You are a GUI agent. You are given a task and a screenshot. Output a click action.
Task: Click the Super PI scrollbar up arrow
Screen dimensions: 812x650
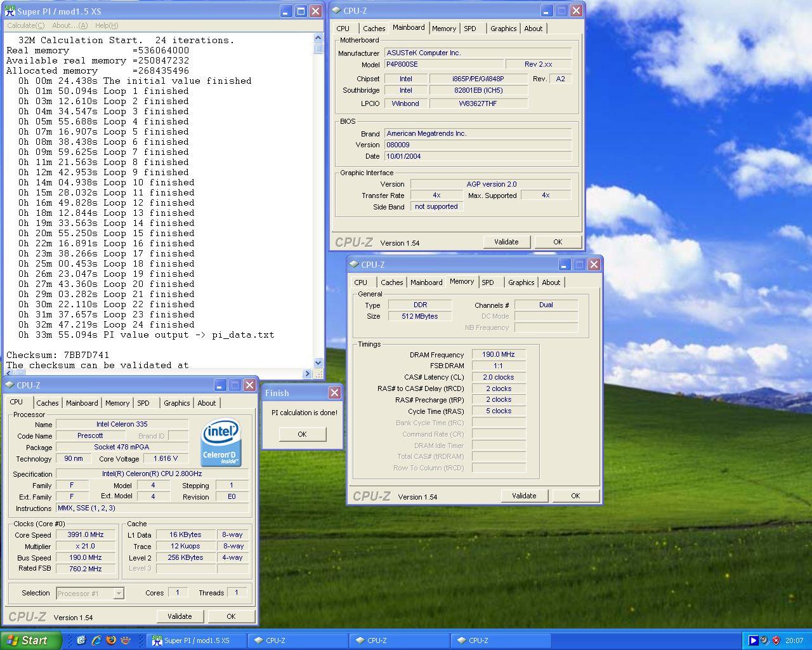tap(318, 38)
